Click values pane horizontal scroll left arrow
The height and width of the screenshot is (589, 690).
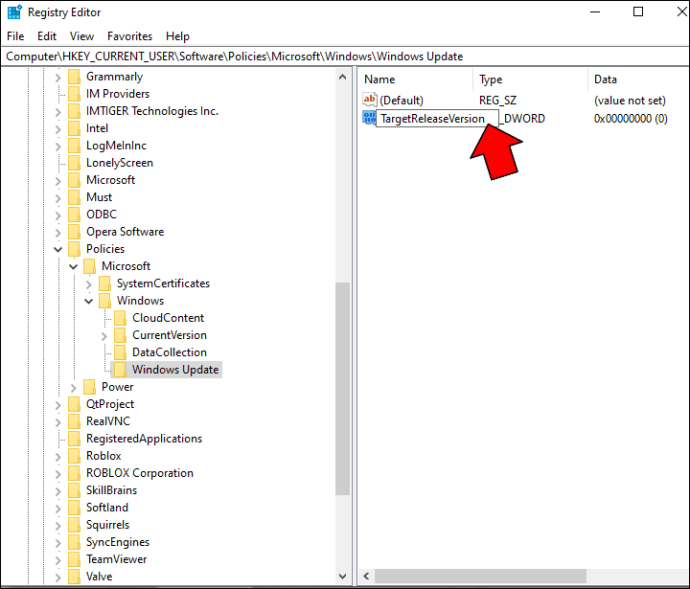click(x=366, y=576)
